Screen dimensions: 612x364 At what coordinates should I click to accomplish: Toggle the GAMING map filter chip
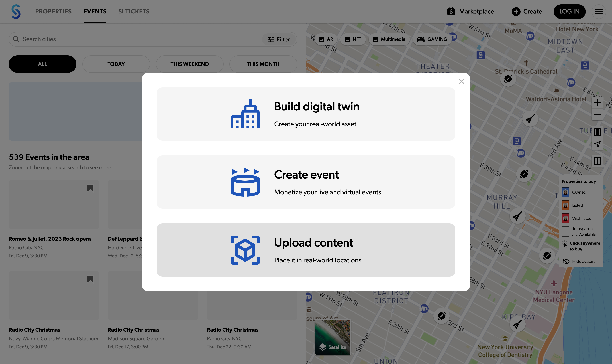pyautogui.click(x=432, y=39)
